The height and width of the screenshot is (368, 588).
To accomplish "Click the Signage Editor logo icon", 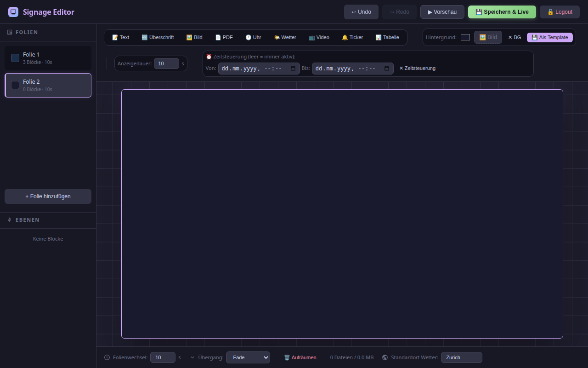I will (x=13, y=12).
